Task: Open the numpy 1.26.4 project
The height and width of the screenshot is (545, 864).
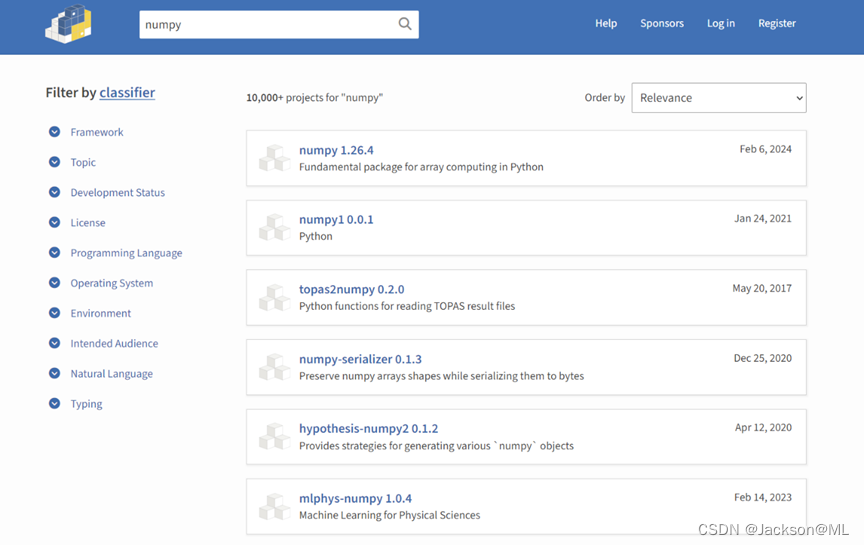Action: click(x=336, y=150)
